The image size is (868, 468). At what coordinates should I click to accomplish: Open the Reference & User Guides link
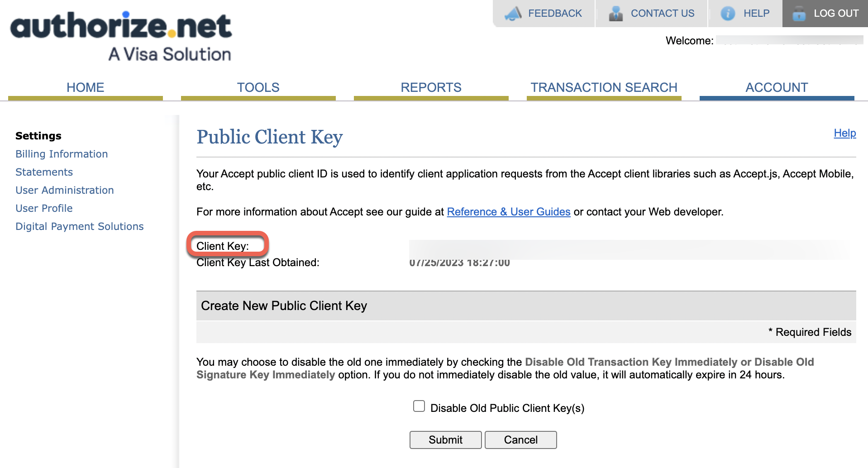coord(508,211)
